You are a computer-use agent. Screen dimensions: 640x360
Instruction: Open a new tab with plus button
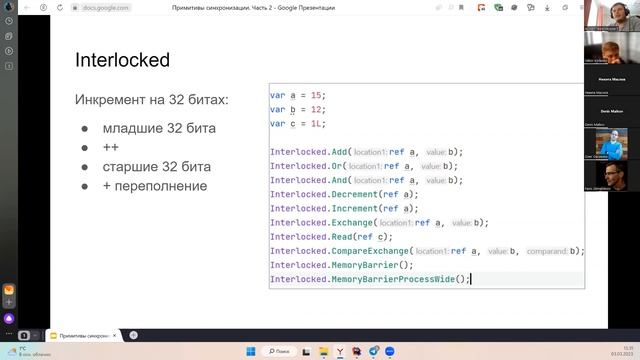tap(133, 336)
